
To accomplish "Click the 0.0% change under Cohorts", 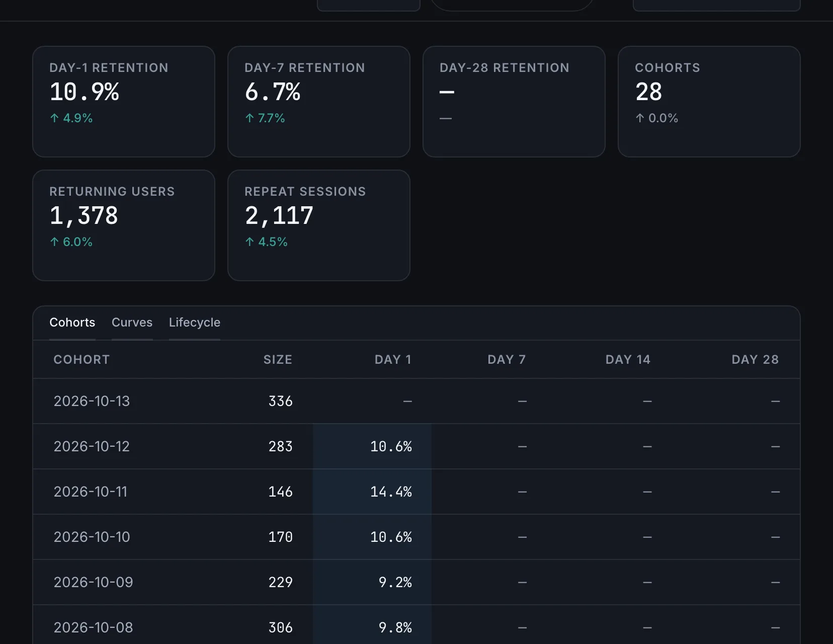I will click(656, 118).
